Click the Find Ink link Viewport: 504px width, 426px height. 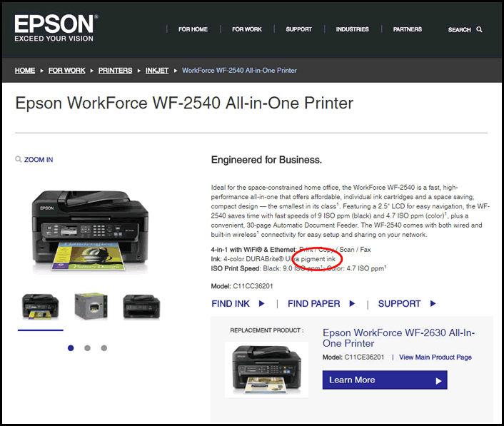click(231, 303)
